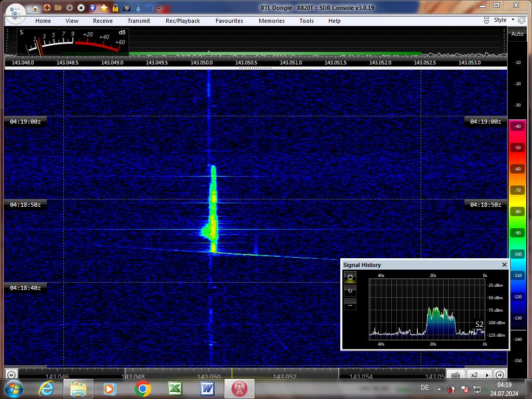This screenshot has height=399, width=532.
Task: Open the View ribbon tab
Action: point(72,21)
